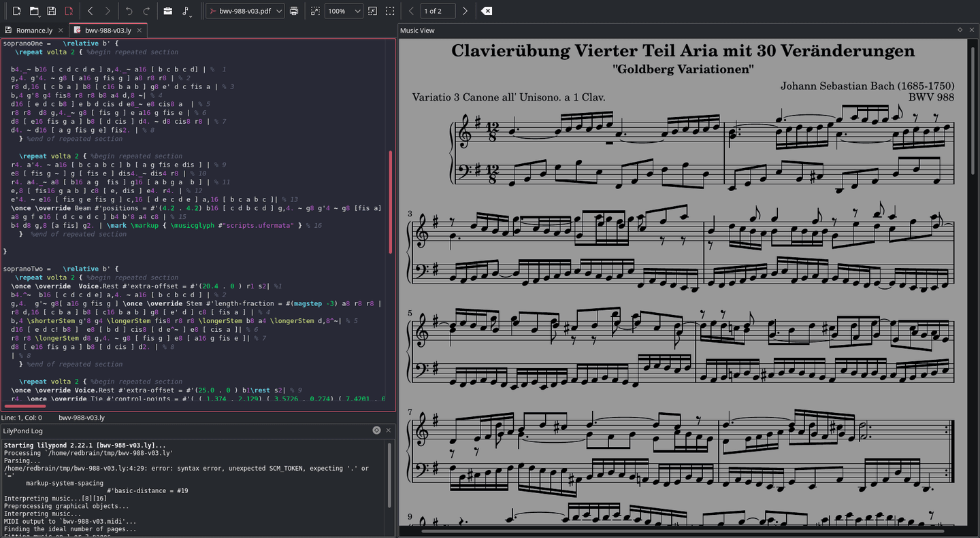The image size is (980, 538).
Task: Open the bwv-988-v03.pdf document dropdown
Action: pos(245,11)
